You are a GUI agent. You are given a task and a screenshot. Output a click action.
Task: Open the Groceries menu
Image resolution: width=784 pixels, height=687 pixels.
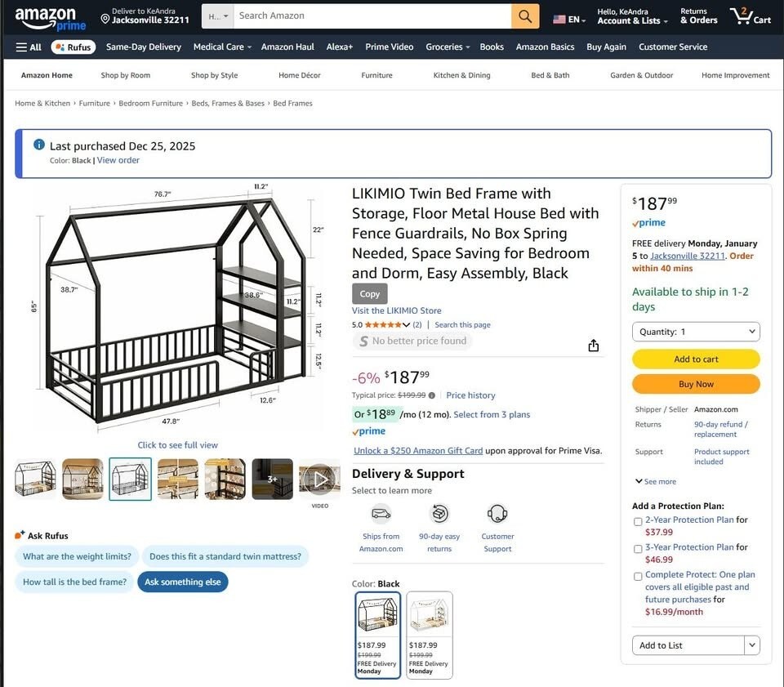tap(448, 47)
